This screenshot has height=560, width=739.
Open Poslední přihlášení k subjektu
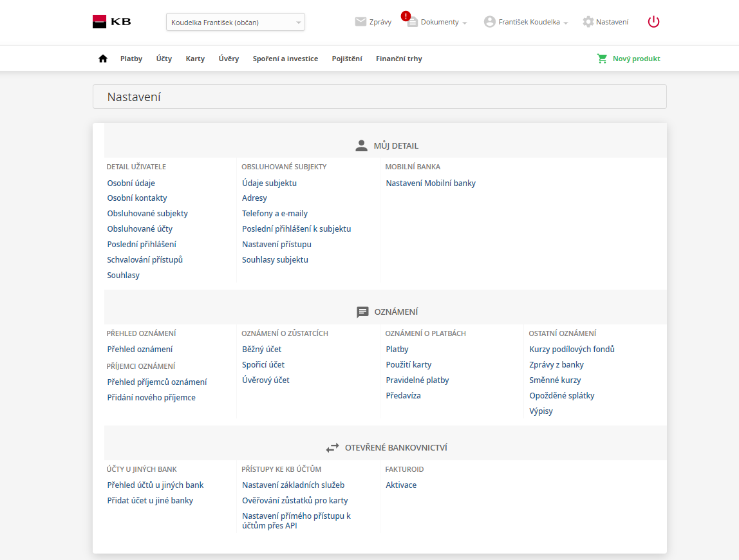[297, 229]
